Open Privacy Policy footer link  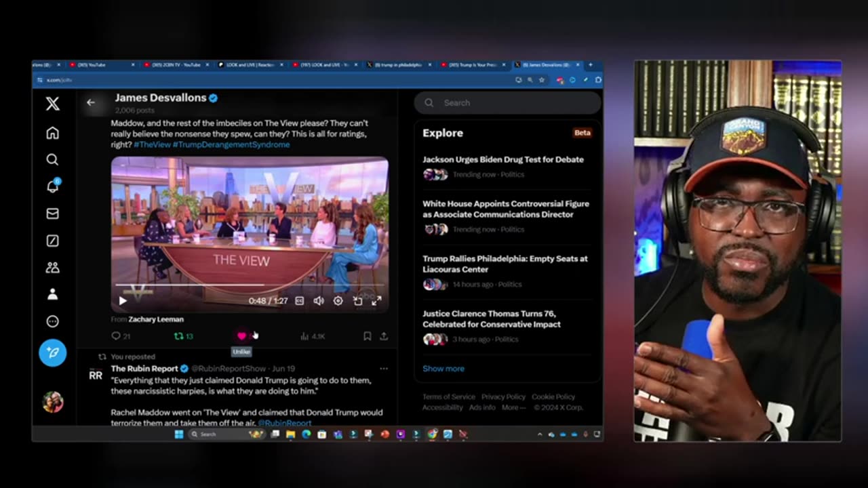point(503,397)
